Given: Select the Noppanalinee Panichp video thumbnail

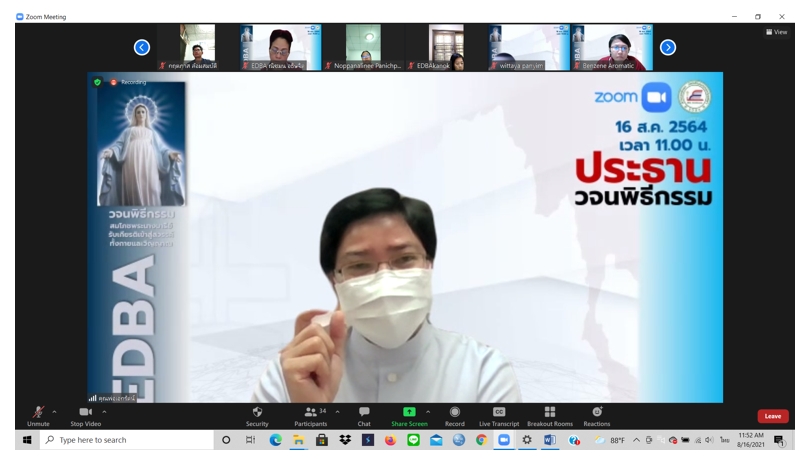Looking at the screenshot, I should [363, 47].
